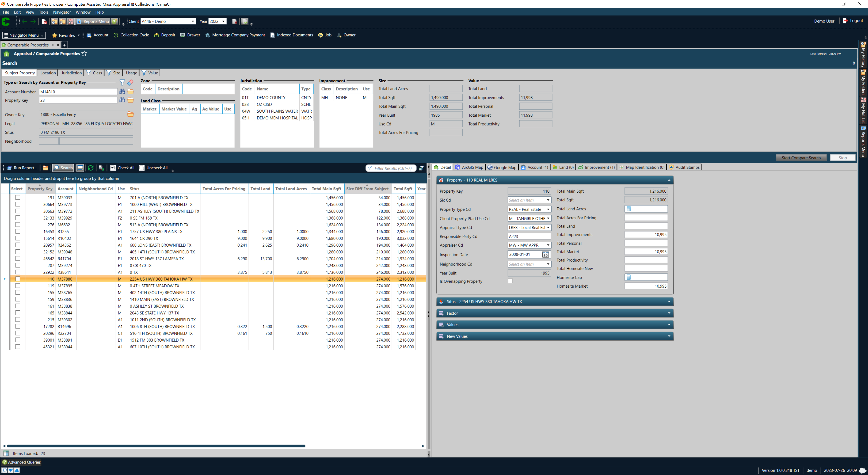Open folder icon in results toolbar

[x=45, y=168]
